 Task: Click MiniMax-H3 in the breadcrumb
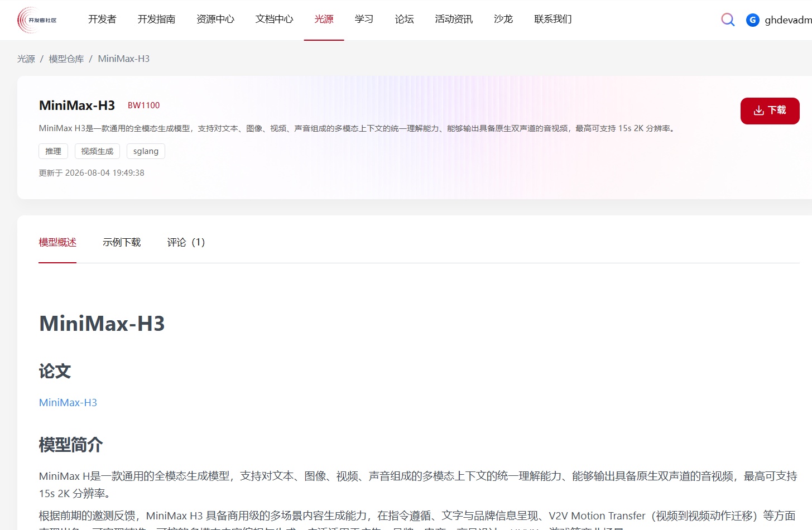[124, 59]
